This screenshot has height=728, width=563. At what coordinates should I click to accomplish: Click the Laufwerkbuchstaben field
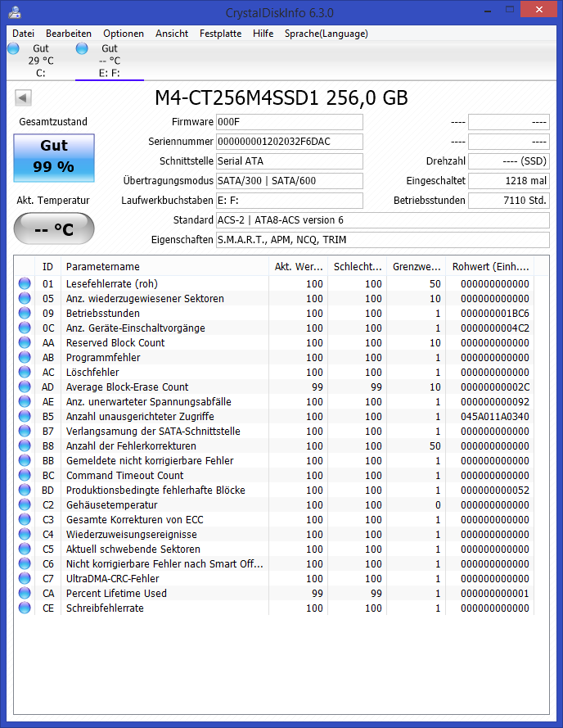(x=289, y=201)
